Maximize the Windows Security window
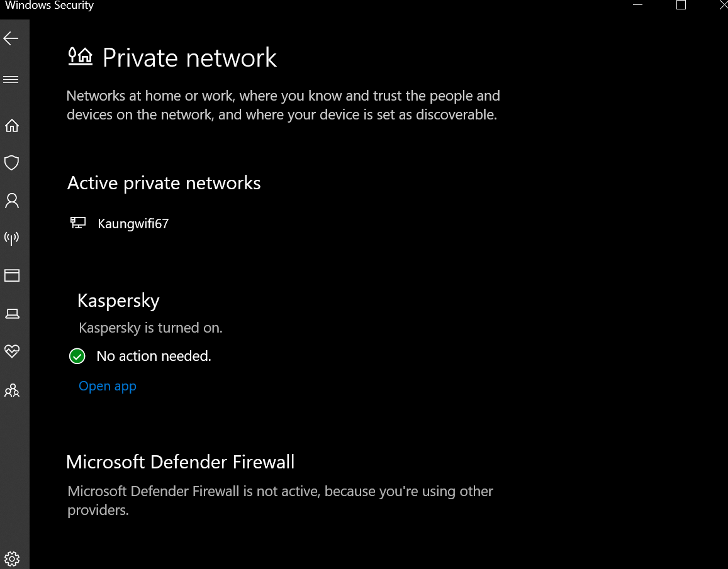Screen dimensions: 728x569 pyautogui.click(x=681, y=5)
